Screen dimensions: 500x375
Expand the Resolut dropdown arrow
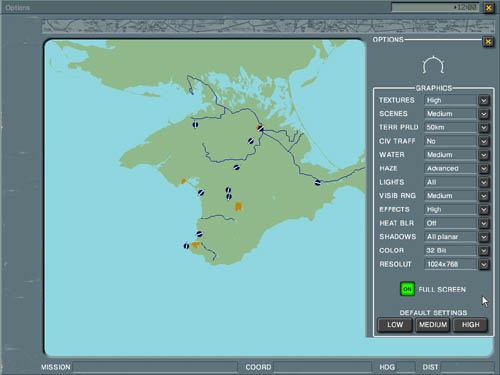pyautogui.click(x=484, y=265)
